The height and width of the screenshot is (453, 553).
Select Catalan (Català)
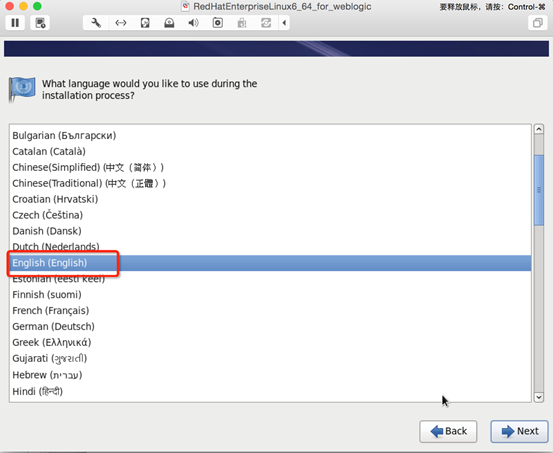[x=270, y=151]
